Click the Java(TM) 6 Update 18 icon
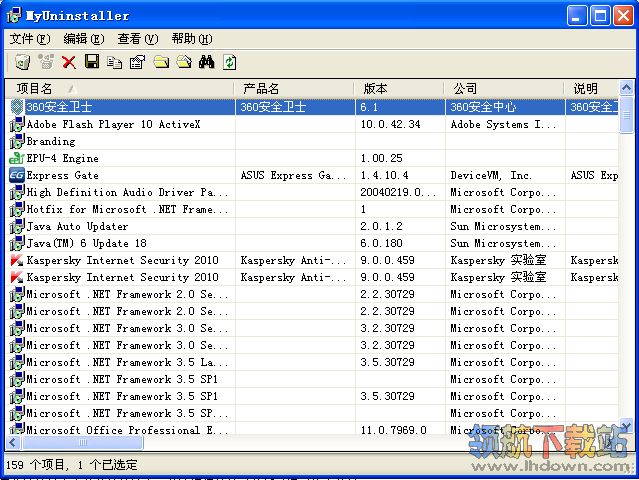 tap(16, 243)
